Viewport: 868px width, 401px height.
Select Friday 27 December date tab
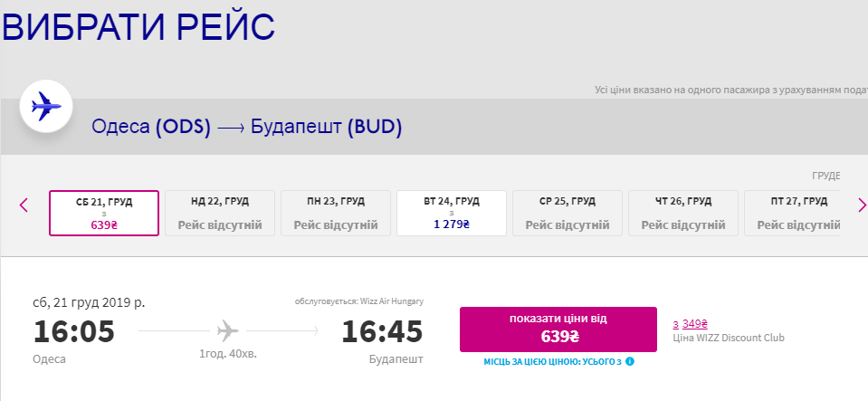792,214
